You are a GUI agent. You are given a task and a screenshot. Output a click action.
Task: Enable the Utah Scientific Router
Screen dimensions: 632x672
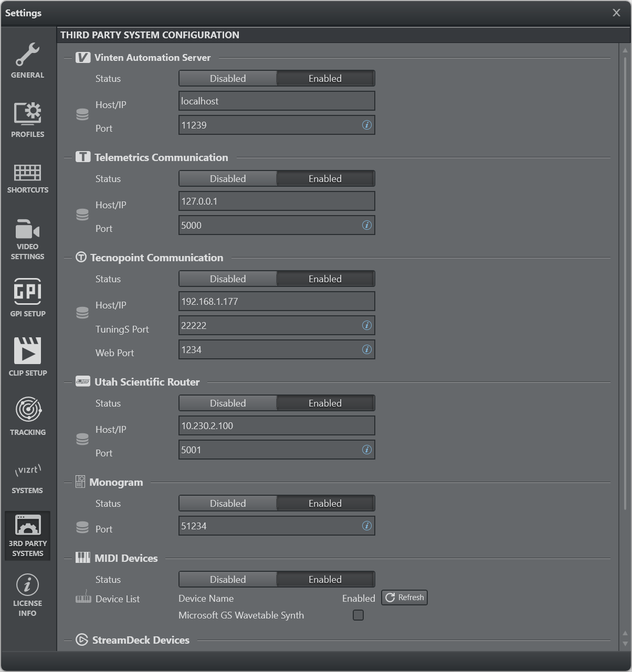(325, 403)
